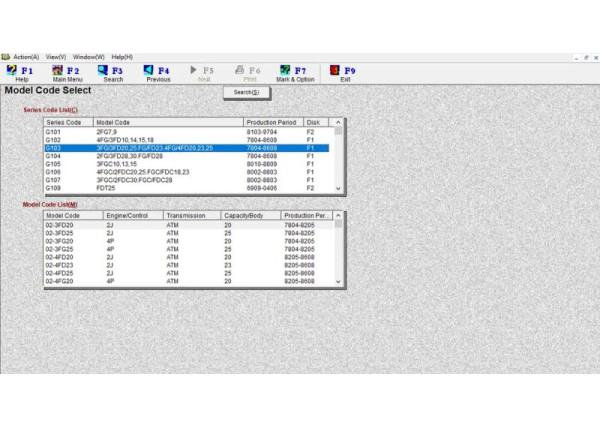Click the F3 Search toolbar icon
Viewport: 600px width, 428px height.
coord(112,73)
